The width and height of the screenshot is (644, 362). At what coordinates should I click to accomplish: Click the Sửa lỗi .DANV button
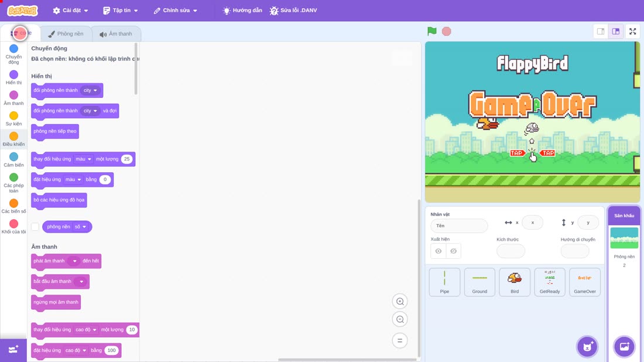point(293,11)
